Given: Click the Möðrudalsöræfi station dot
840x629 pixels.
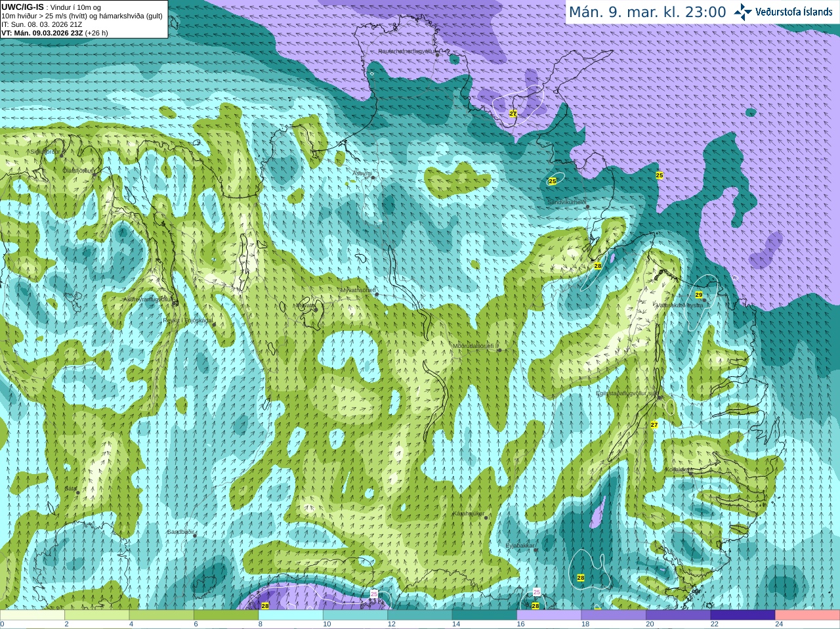Looking at the screenshot, I should pos(499,350).
